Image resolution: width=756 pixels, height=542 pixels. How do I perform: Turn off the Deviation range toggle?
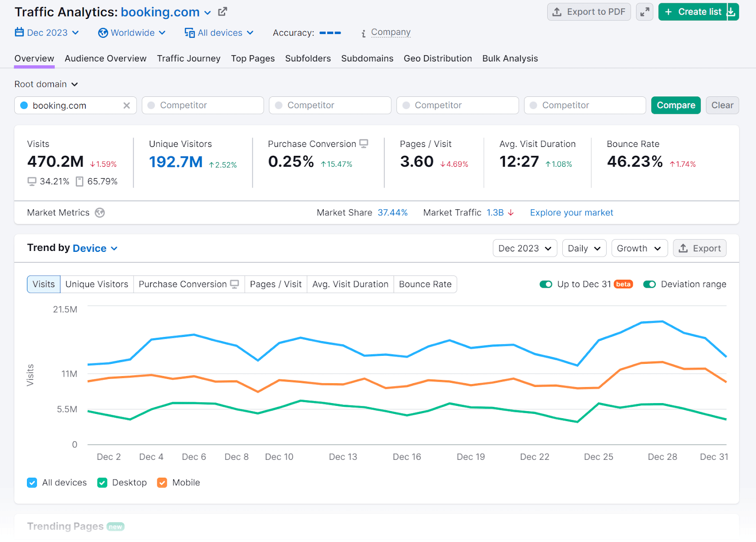point(650,284)
